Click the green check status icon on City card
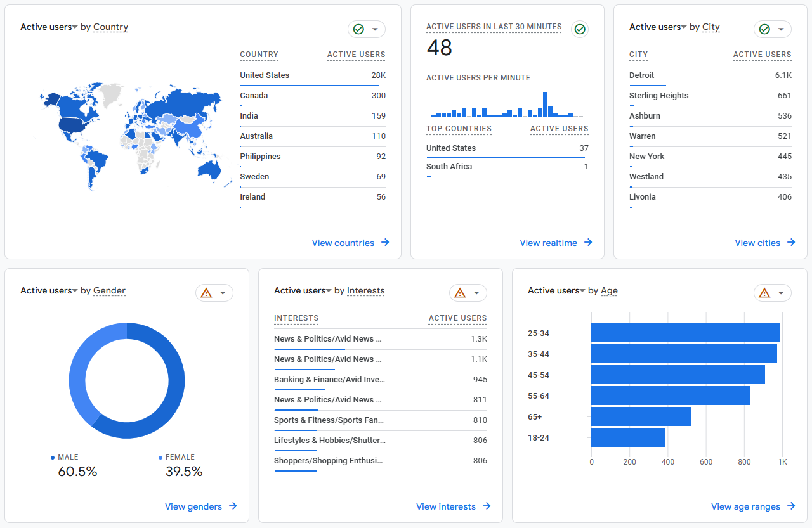Viewport: 812px width, 528px height. pos(764,29)
